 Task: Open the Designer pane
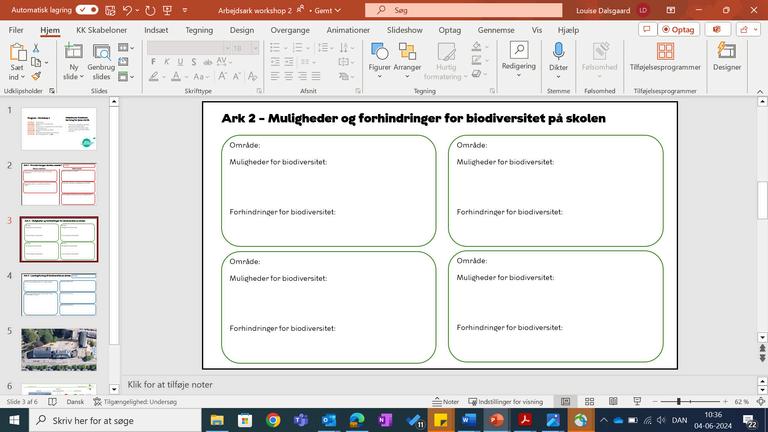click(727, 57)
